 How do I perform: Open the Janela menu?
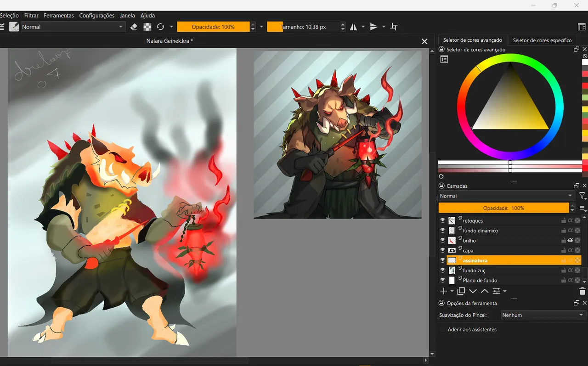point(127,16)
